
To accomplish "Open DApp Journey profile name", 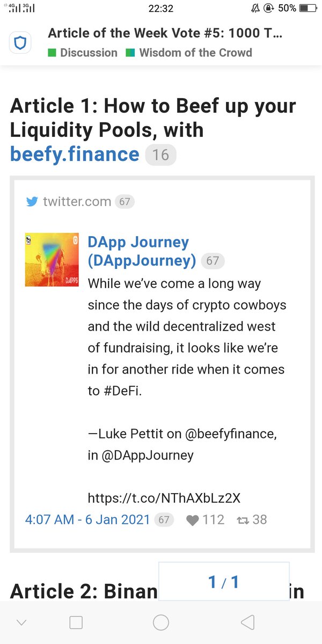I will point(142,251).
